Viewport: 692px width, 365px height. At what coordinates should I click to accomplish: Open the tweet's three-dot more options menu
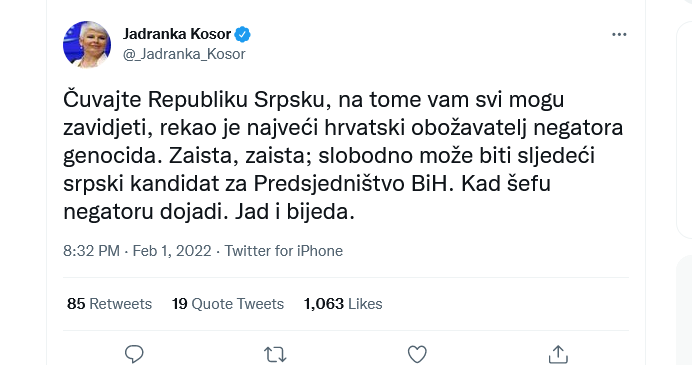[619, 34]
